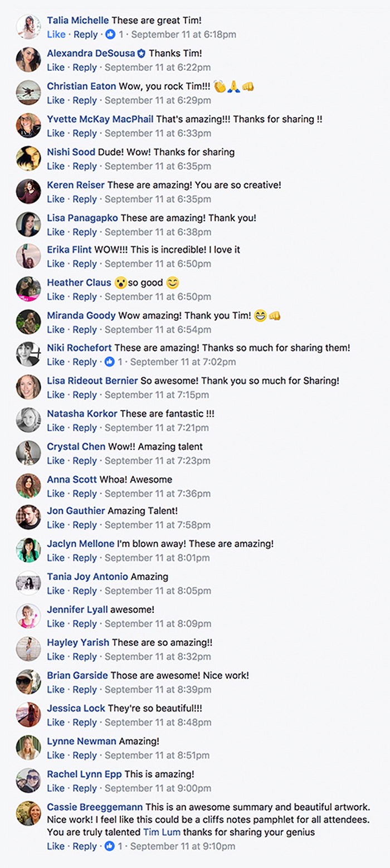Open Heather Claus's profile picture

[x=28, y=289]
